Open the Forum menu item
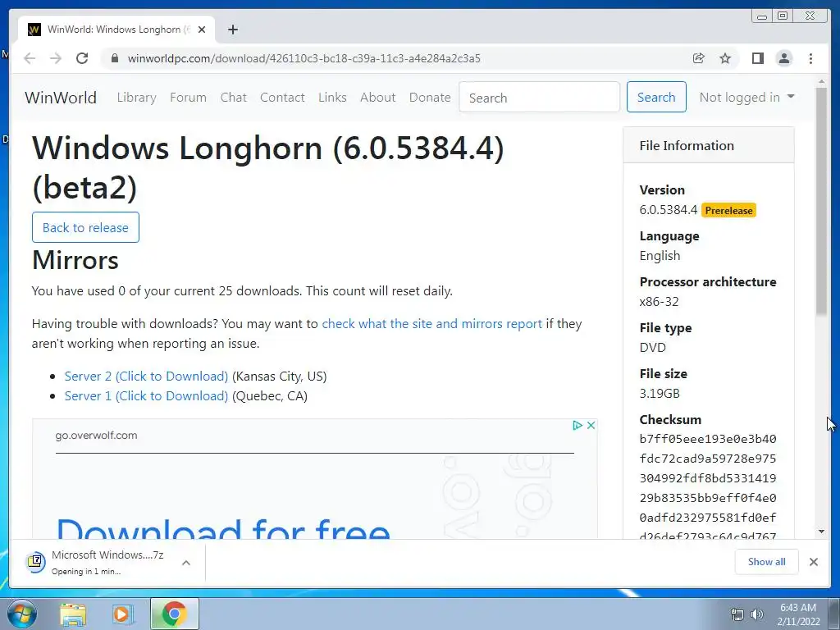Image resolution: width=840 pixels, height=630 pixels. (188, 98)
